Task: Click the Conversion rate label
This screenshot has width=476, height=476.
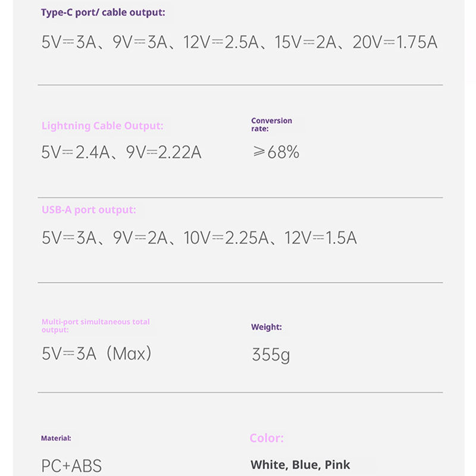Action: [271, 124]
